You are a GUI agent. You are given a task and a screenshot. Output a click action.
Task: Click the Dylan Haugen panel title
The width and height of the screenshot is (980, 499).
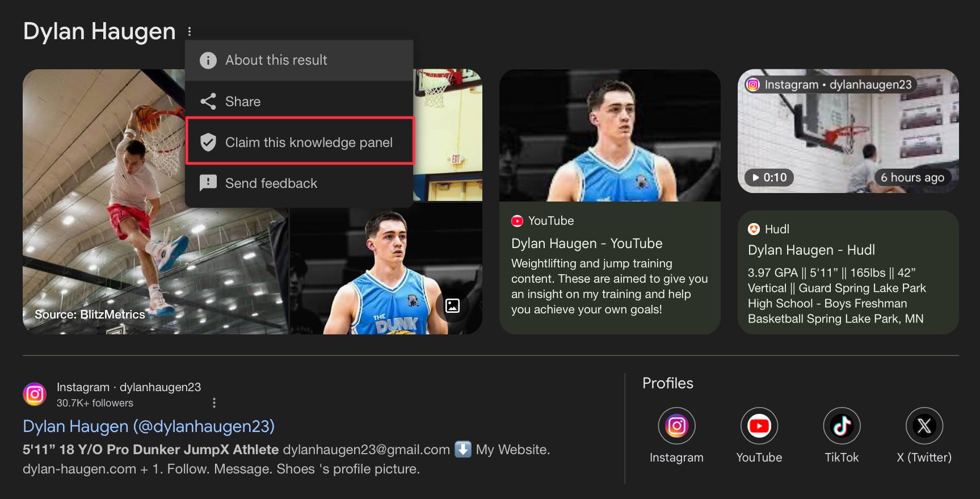pyautogui.click(x=99, y=31)
